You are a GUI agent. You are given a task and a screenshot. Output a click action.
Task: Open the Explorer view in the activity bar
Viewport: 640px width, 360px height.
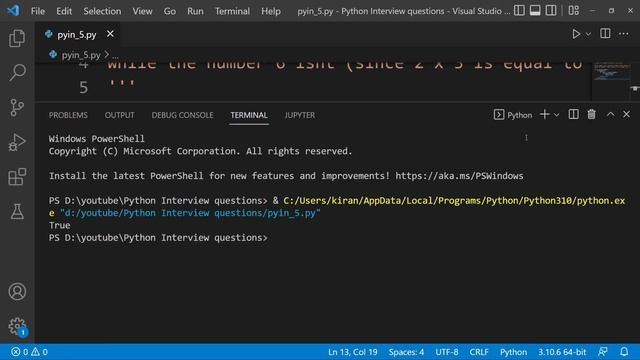(x=17, y=38)
